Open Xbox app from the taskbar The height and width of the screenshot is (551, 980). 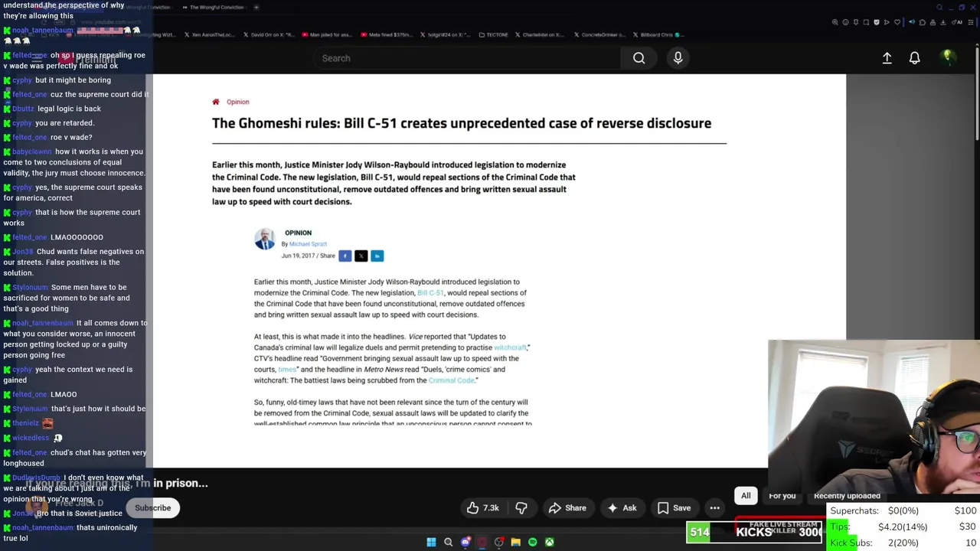click(x=549, y=542)
